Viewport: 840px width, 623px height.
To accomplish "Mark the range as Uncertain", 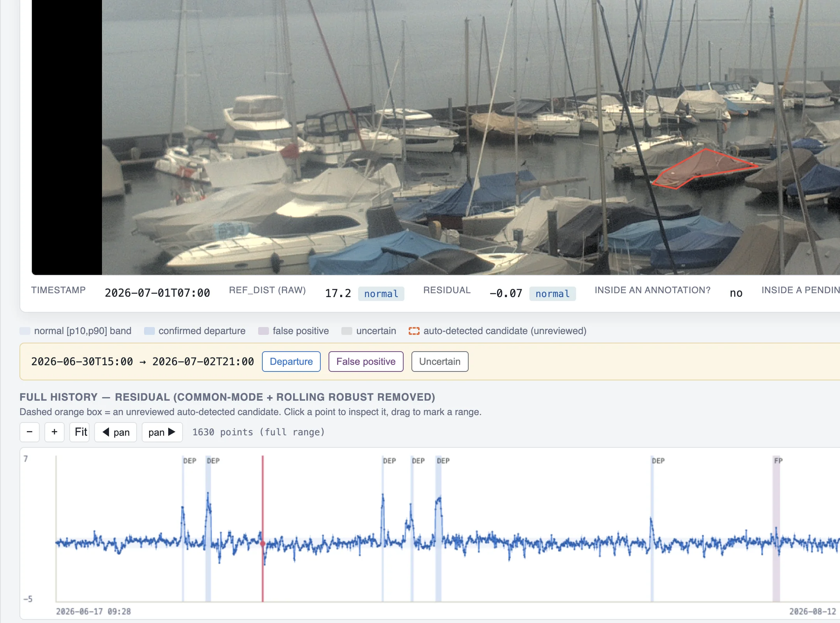I will (440, 361).
